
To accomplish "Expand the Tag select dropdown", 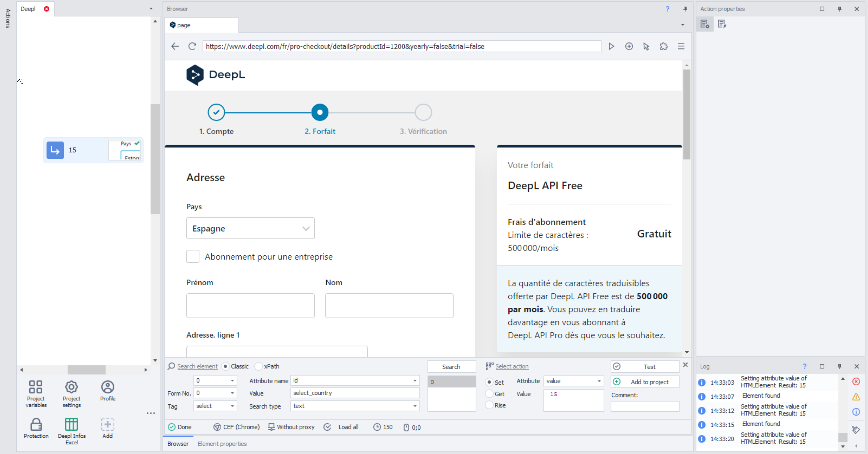I will [232, 406].
